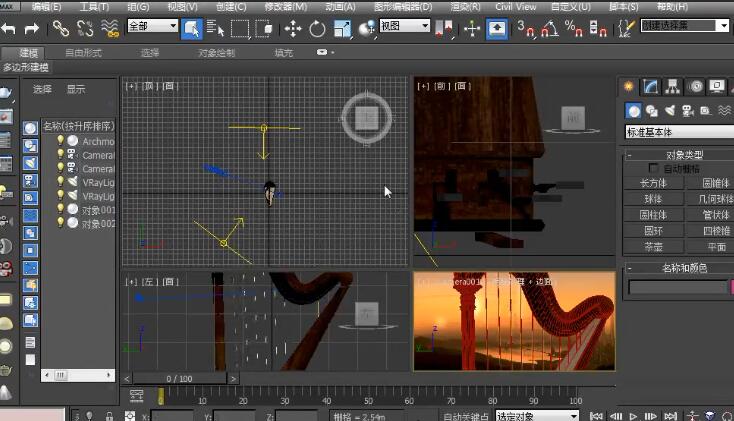
Task: Toggle light bulb visibility for Archmodel item
Action: point(60,141)
